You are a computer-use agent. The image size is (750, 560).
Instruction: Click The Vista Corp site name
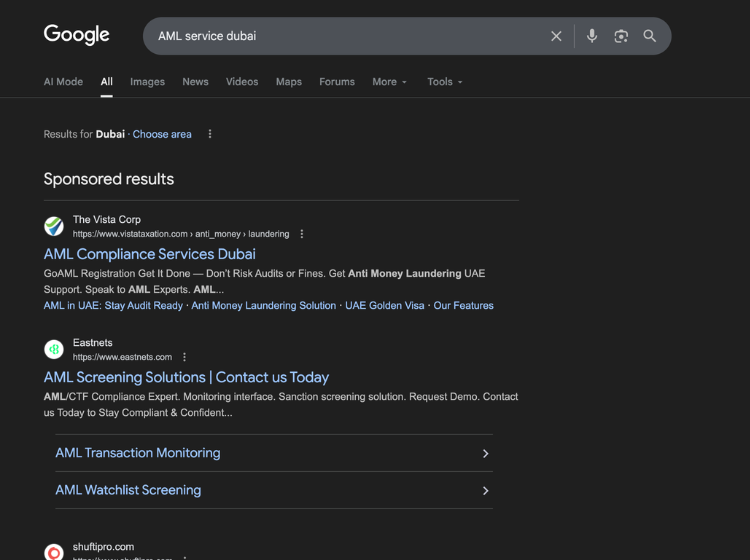click(x=107, y=220)
